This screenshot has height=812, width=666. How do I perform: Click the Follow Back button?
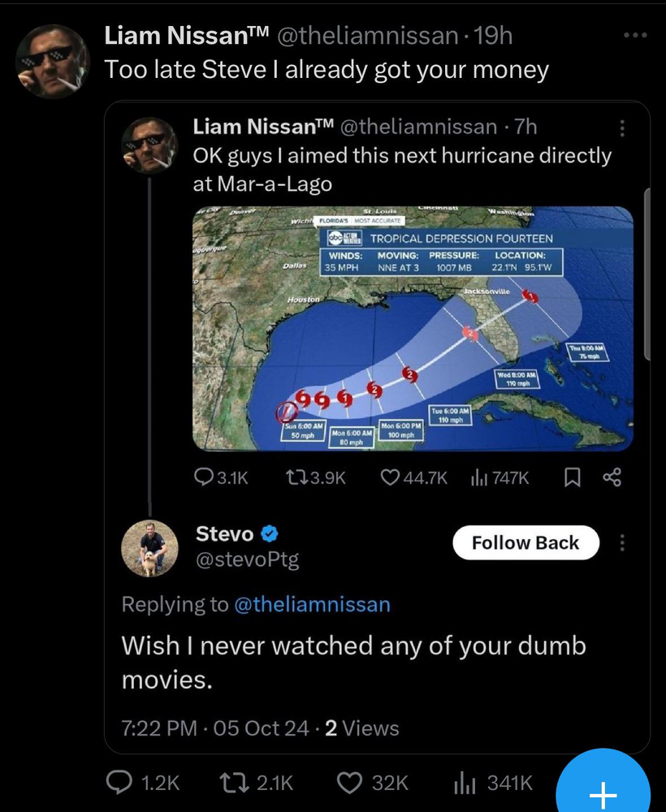click(525, 542)
